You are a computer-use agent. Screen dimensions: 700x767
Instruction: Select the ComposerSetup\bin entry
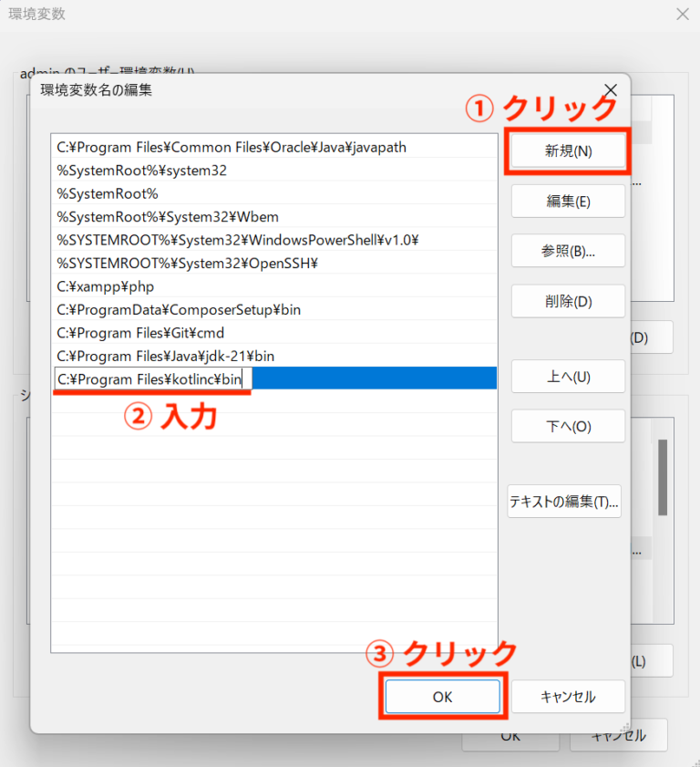179,310
